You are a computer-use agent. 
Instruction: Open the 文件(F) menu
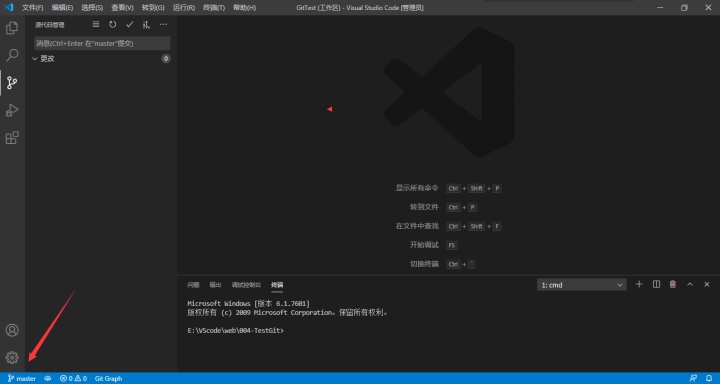coord(33,8)
